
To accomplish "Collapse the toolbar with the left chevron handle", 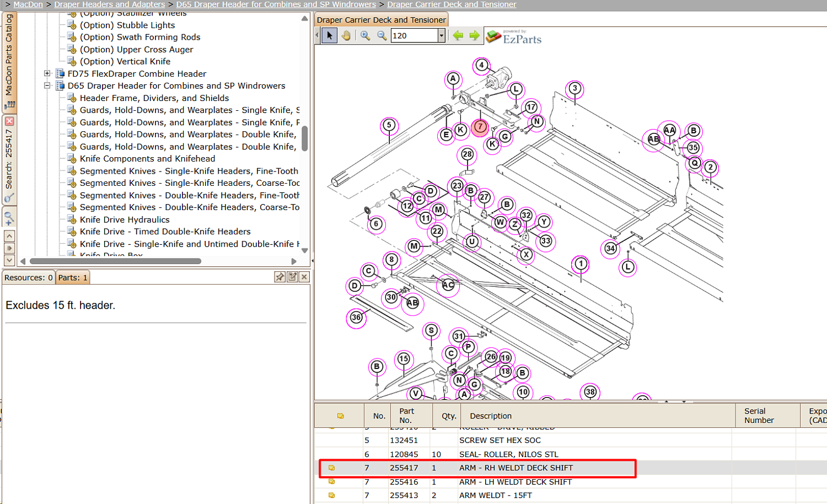I will click(x=317, y=36).
